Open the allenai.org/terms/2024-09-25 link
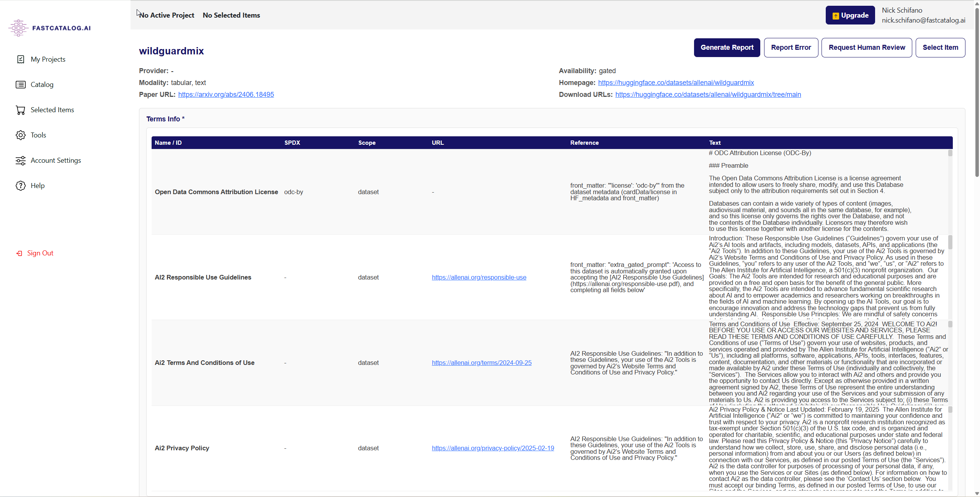Image resolution: width=980 pixels, height=497 pixels. 482,363
